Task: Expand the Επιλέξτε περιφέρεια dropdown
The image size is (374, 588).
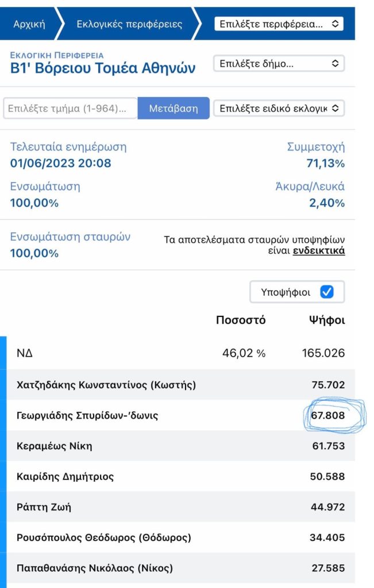Action: click(279, 24)
